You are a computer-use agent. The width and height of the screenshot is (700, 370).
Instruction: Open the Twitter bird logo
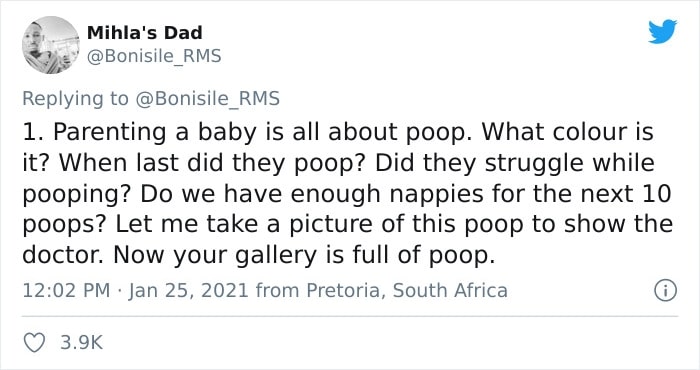[662, 32]
